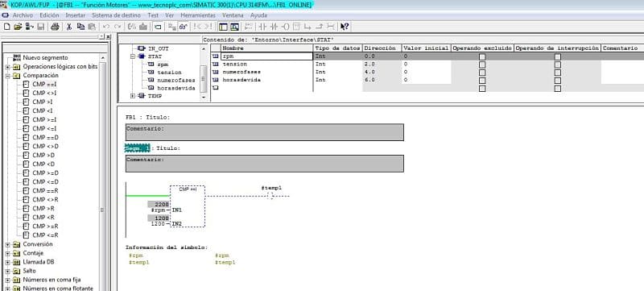Insert an empty box from toolbar
The width and height of the screenshot is (644, 291).
(296, 27)
